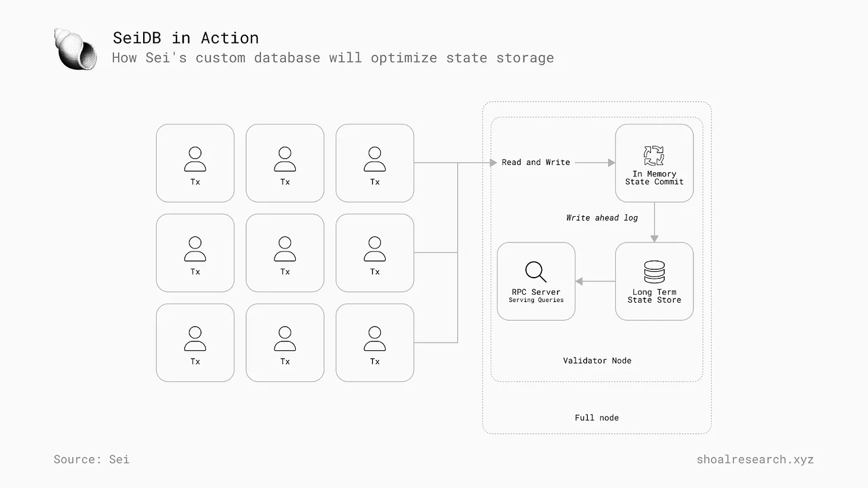Select the subtitle "How Sei's custom database will optimize state storage"
868x488 pixels.
[x=333, y=58]
